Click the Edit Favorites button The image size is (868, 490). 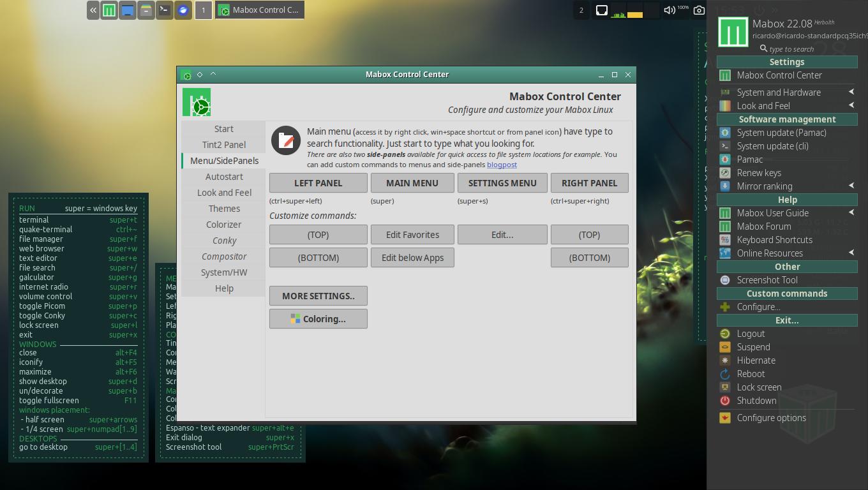pyautogui.click(x=412, y=235)
